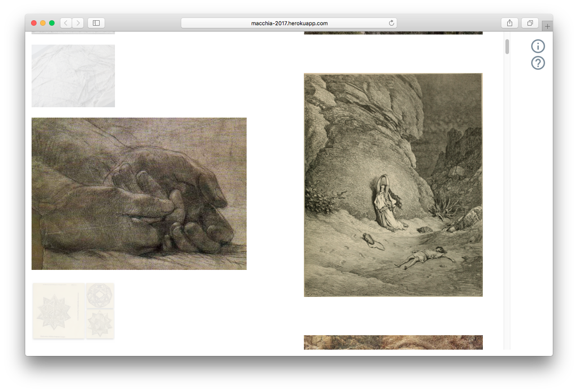Open the info circle icon
This screenshot has width=578, height=392.
(x=538, y=46)
